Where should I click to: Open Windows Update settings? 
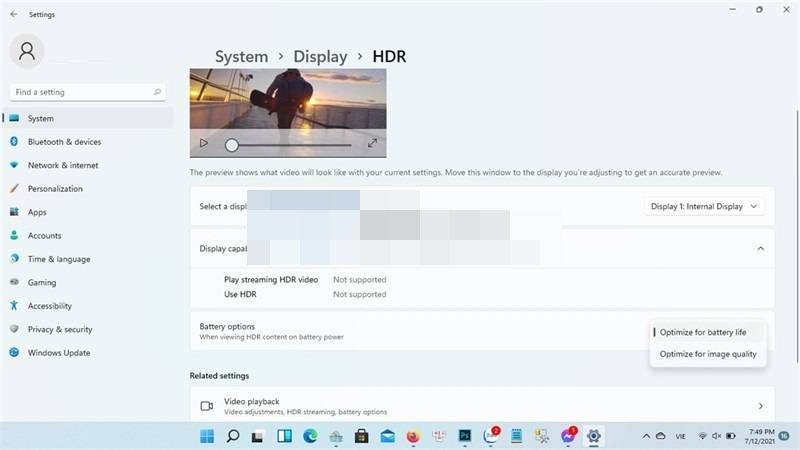pos(88,353)
